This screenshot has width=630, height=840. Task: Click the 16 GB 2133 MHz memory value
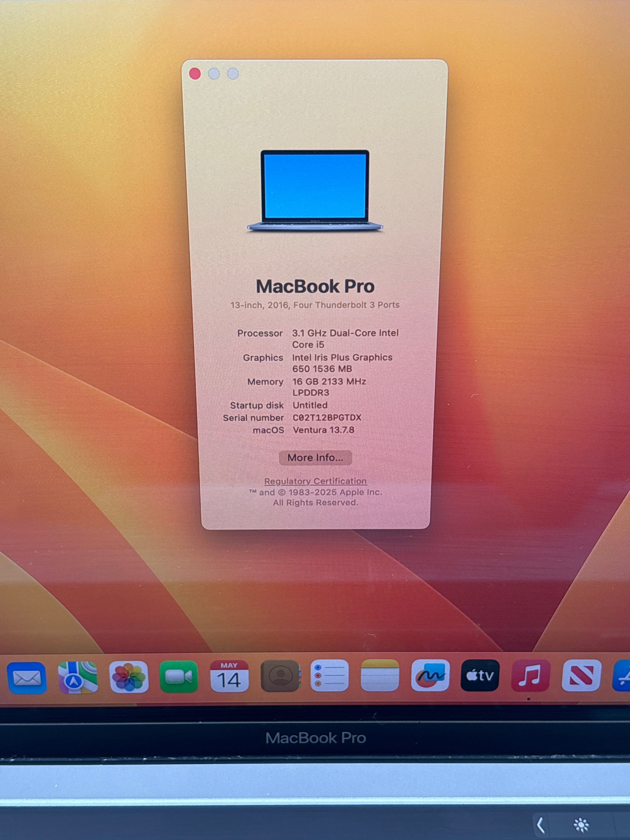(329, 387)
